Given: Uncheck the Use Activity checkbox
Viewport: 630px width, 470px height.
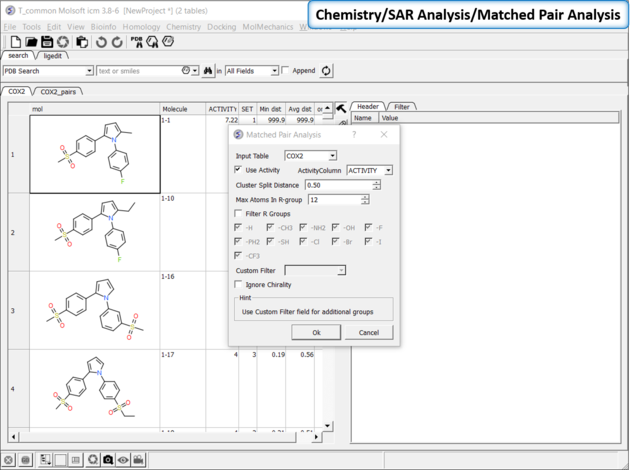Looking at the screenshot, I should (238, 170).
